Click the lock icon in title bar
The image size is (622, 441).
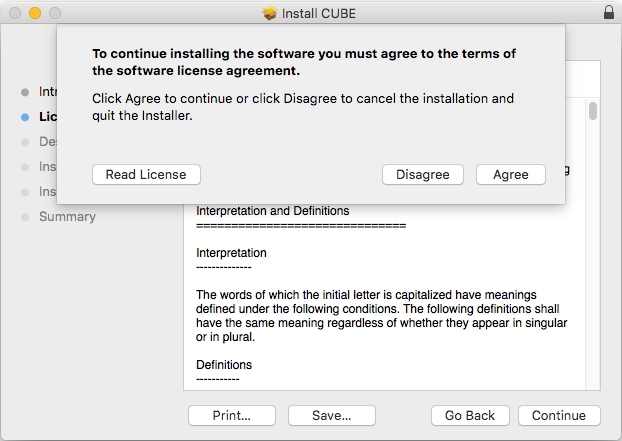(x=609, y=12)
